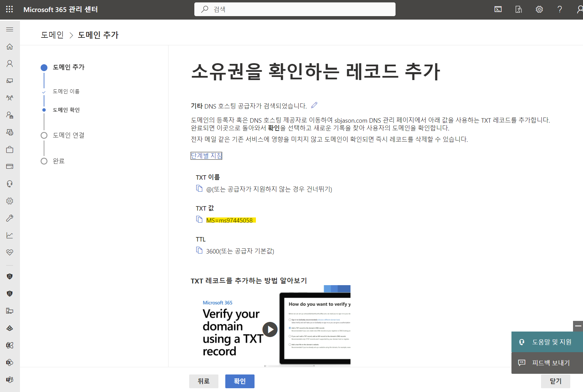Viewport: 583px width, 392px height.
Task: Open the download file icon in header
Action: coord(519,9)
